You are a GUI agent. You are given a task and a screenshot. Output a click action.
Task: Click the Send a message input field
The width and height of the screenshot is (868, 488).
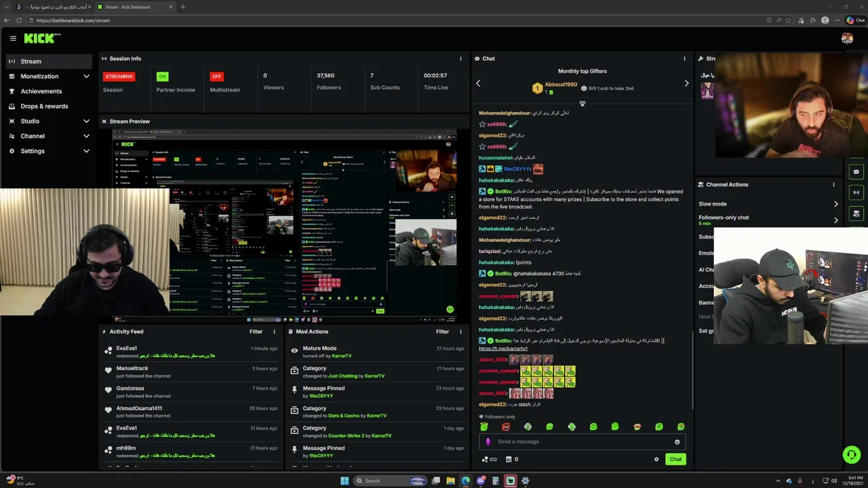(582, 442)
